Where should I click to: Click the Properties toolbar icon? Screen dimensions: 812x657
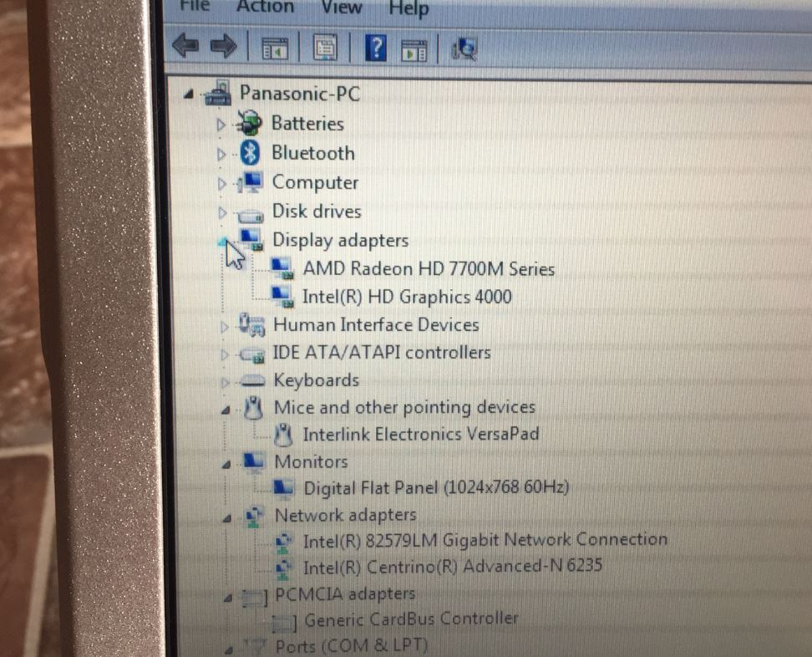click(x=325, y=48)
